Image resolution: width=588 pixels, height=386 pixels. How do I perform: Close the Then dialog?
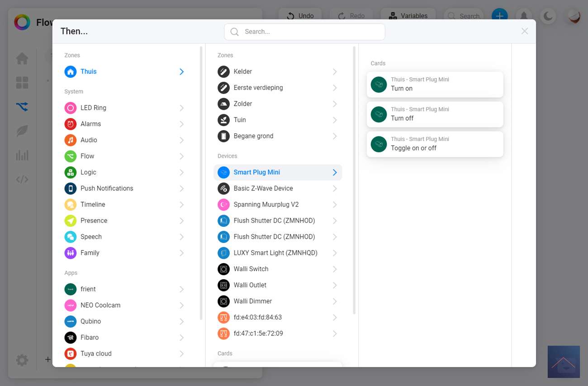tap(525, 31)
